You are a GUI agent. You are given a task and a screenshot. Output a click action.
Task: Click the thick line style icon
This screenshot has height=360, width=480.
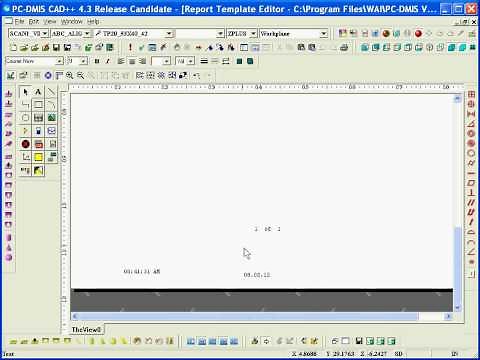pos(204,61)
